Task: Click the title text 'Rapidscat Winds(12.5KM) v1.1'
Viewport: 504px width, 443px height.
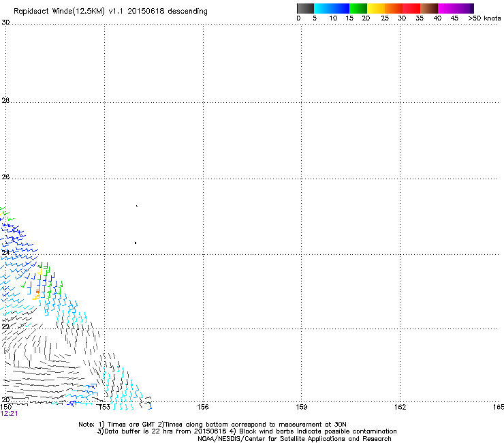Action: click(69, 12)
